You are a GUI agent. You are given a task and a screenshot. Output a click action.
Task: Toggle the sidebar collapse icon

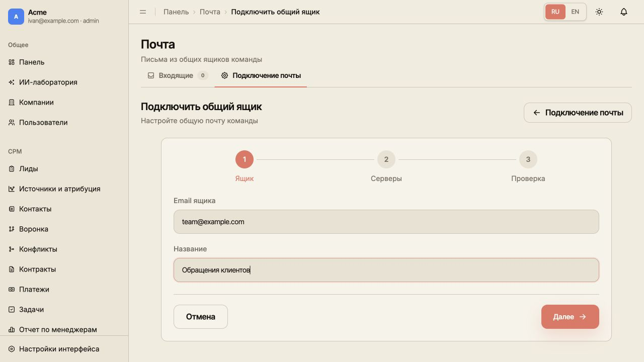pos(143,12)
